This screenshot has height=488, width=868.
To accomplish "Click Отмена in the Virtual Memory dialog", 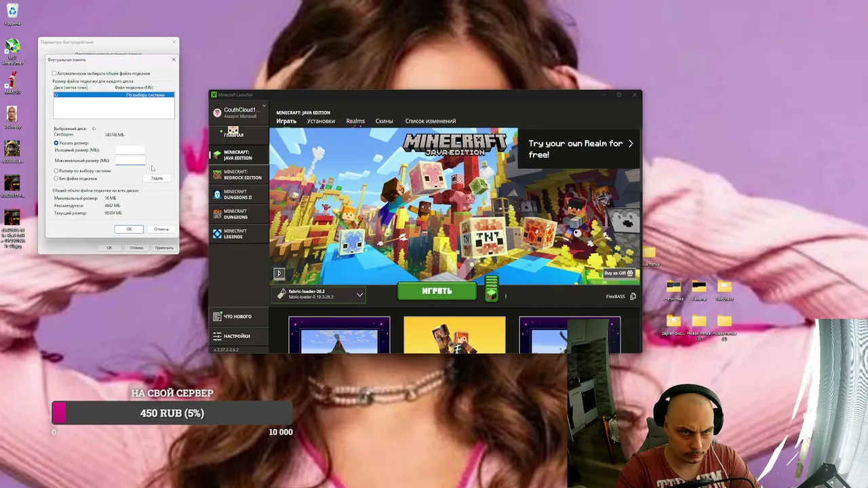I will (x=161, y=229).
